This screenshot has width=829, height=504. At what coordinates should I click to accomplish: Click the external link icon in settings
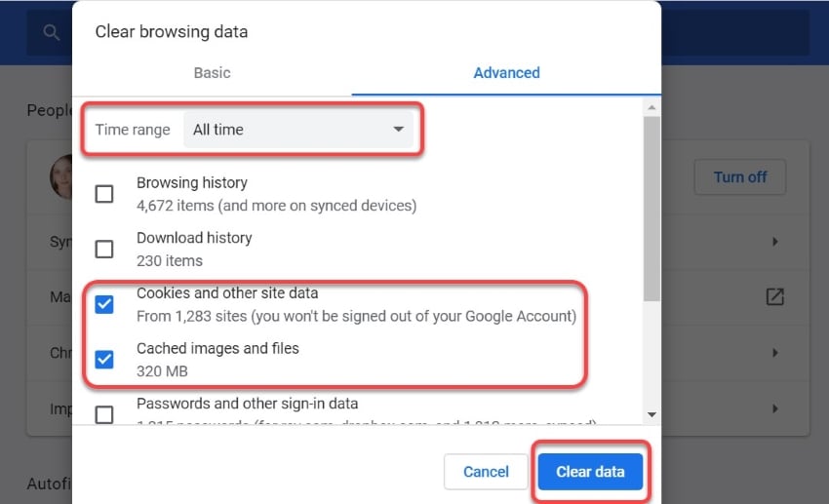pos(775,296)
